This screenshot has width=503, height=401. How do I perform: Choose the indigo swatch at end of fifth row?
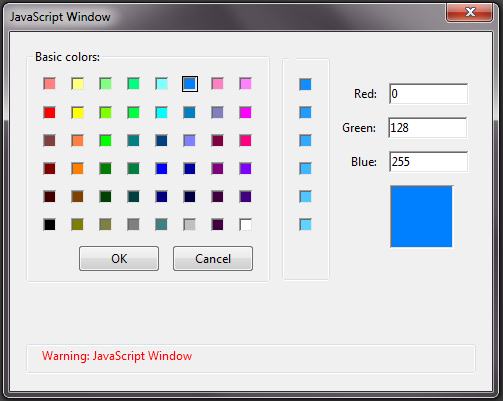coord(245,197)
